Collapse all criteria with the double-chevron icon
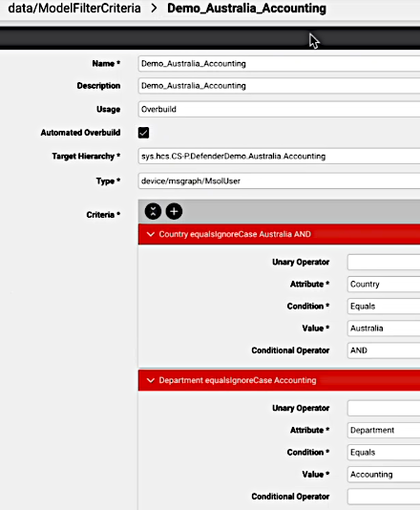 pos(153,211)
